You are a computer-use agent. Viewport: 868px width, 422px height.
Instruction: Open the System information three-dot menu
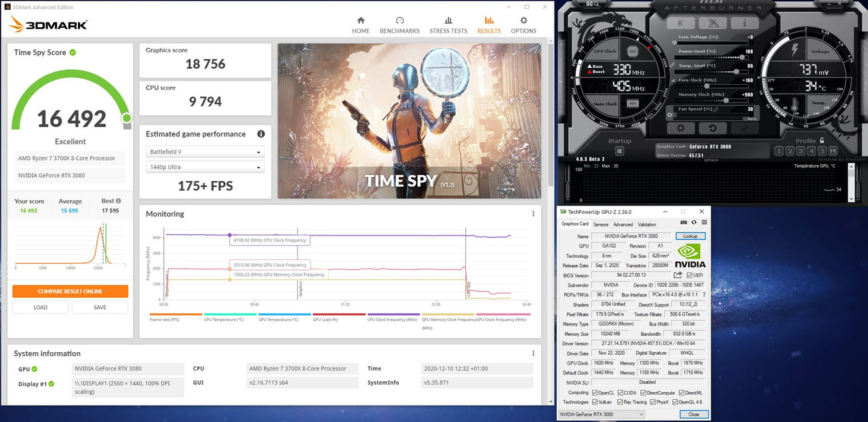(533, 353)
